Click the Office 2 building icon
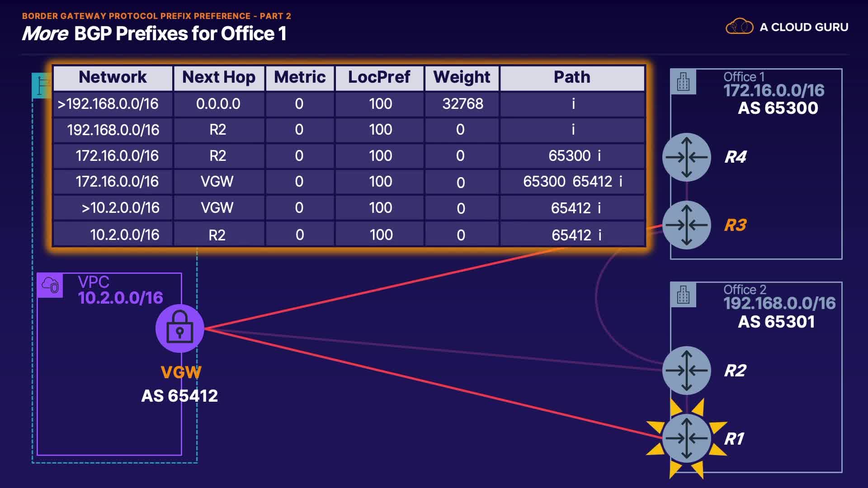Image resolution: width=868 pixels, height=488 pixels. click(683, 295)
